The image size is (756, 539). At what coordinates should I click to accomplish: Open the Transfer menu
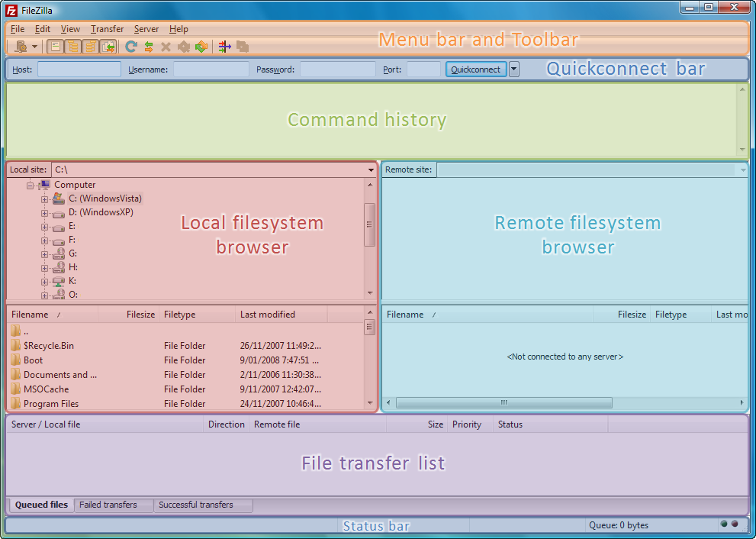coord(107,29)
